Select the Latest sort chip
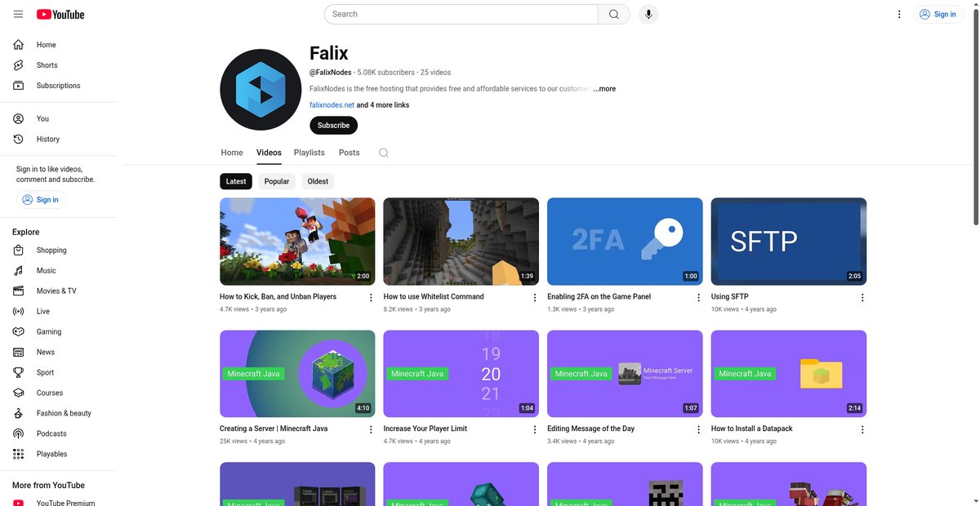This screenshot has width=980, height=506. point(236,181)
